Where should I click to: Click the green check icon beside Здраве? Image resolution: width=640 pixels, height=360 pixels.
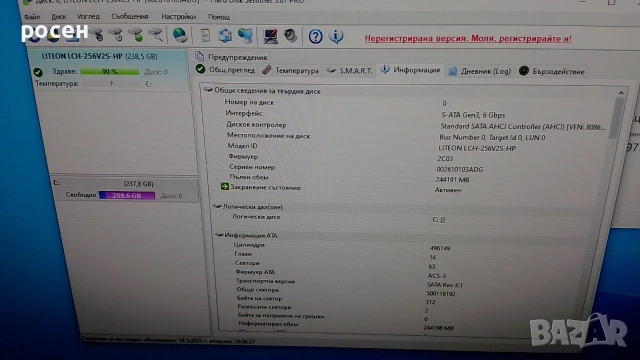(38, 72)
